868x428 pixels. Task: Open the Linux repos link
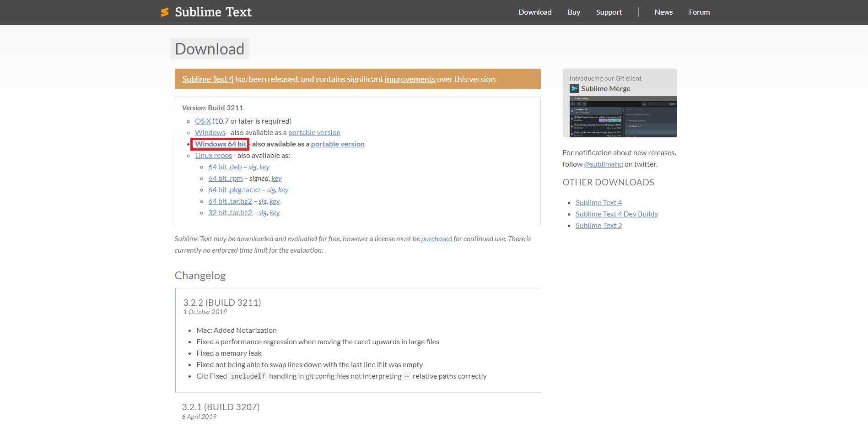213,156
